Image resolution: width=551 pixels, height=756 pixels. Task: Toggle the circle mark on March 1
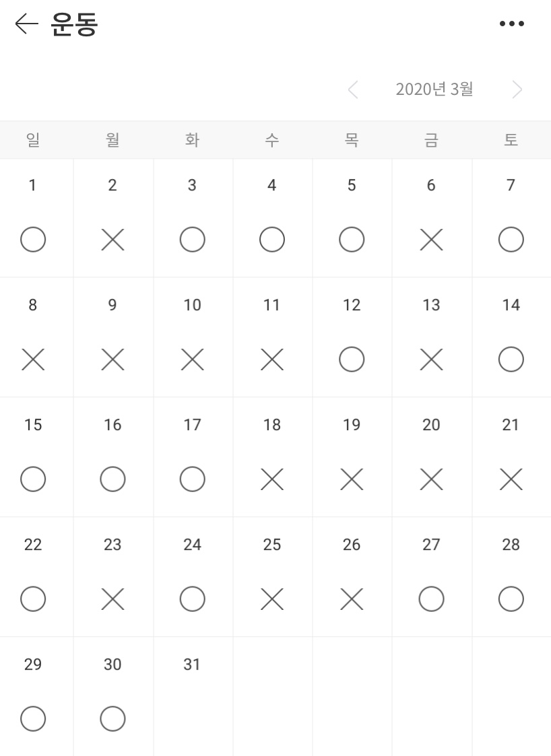33,239
